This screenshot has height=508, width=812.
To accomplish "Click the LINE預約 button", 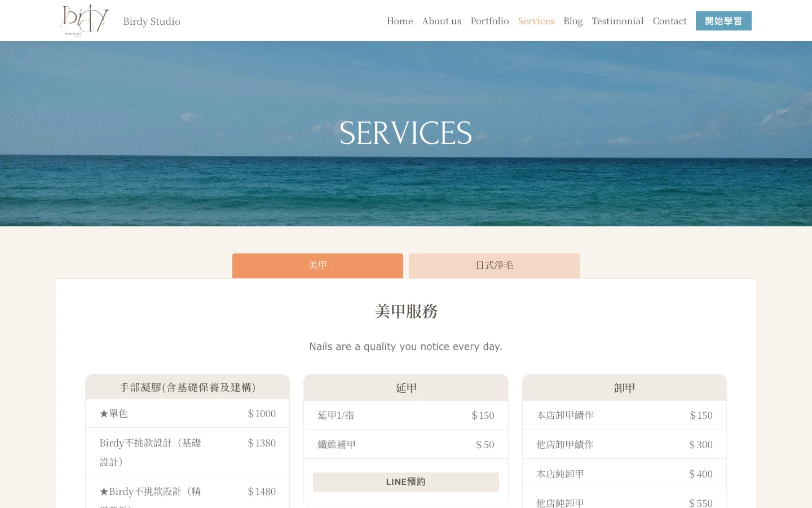I will 406,482.
